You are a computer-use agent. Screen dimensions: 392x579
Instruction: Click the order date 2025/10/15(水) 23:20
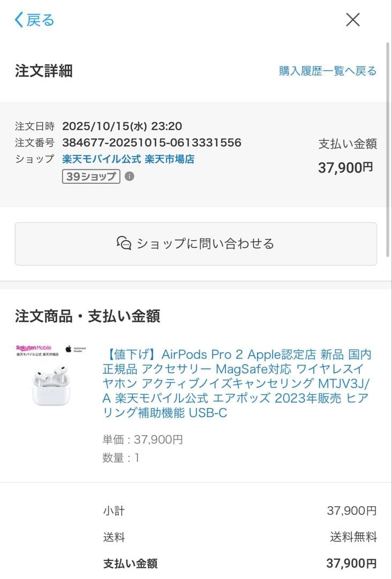pyautogui.click(x=122, y=126)
